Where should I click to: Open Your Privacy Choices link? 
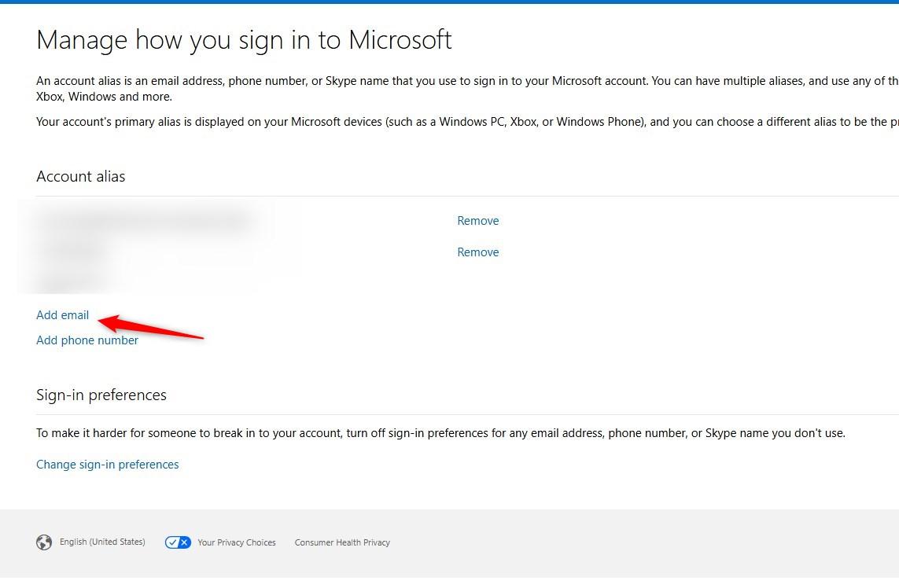236,542
